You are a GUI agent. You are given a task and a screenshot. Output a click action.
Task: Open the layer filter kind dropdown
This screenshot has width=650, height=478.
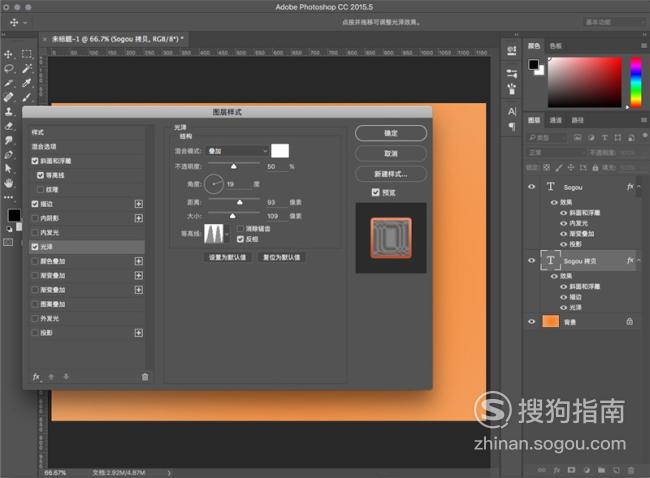pos(547,138)
